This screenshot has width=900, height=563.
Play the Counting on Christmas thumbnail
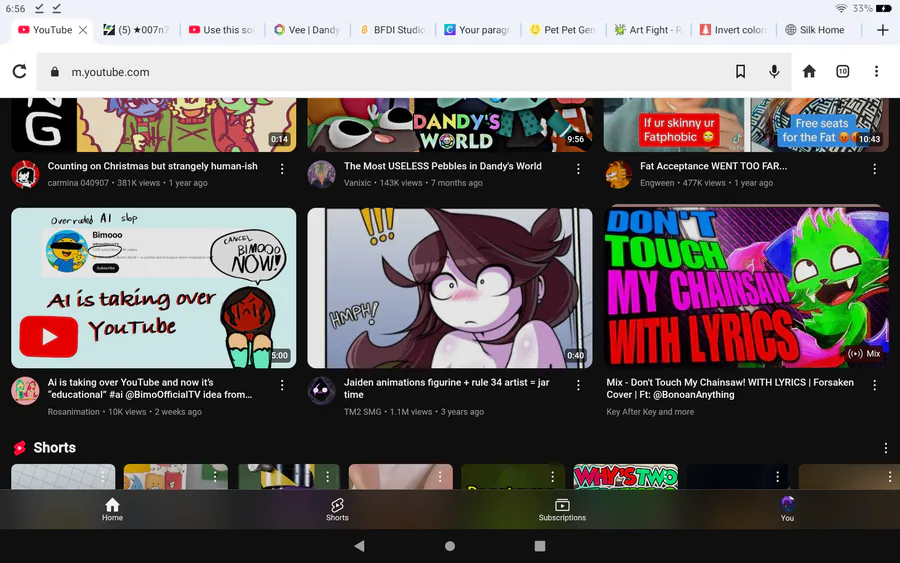click(154, 125)
